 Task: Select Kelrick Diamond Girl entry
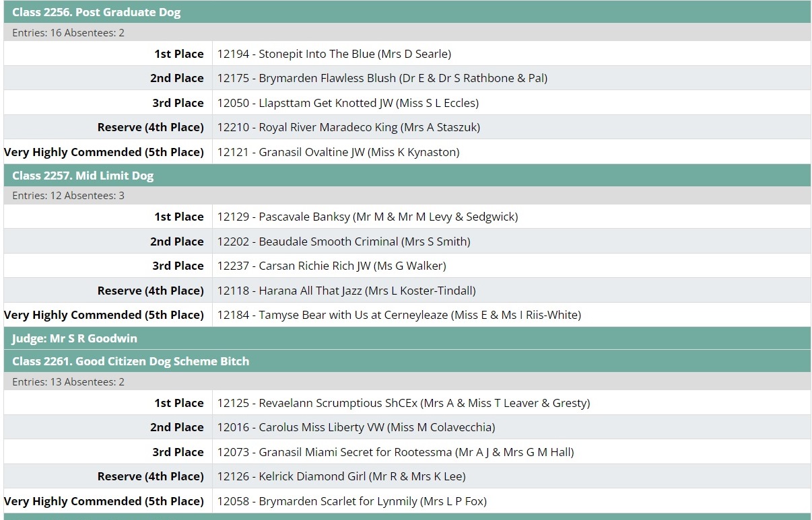341,476
